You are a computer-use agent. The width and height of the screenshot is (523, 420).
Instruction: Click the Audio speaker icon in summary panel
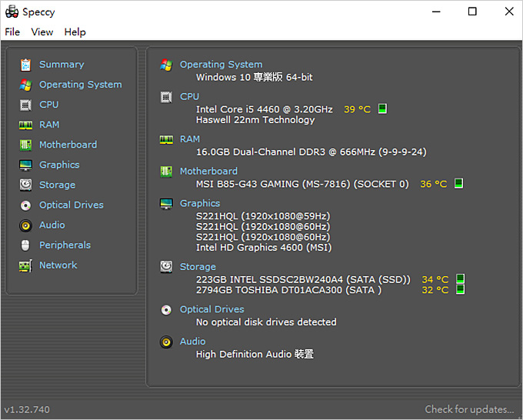[x=166, y=342]
